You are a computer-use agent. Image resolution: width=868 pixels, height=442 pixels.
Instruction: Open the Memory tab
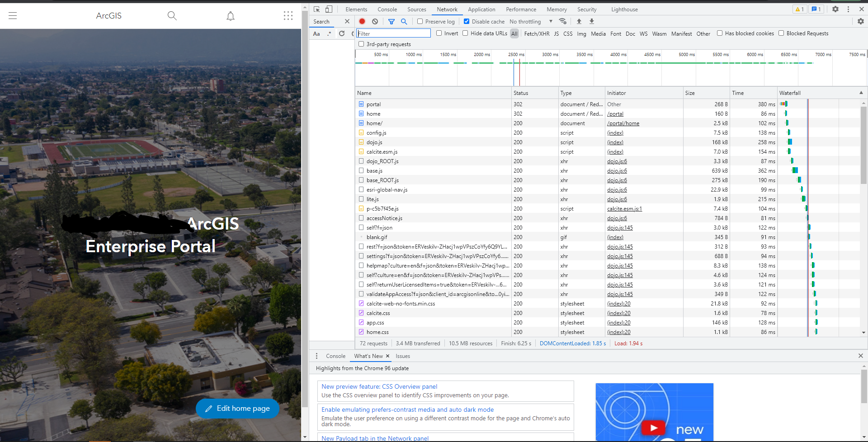tap(557, 9)
